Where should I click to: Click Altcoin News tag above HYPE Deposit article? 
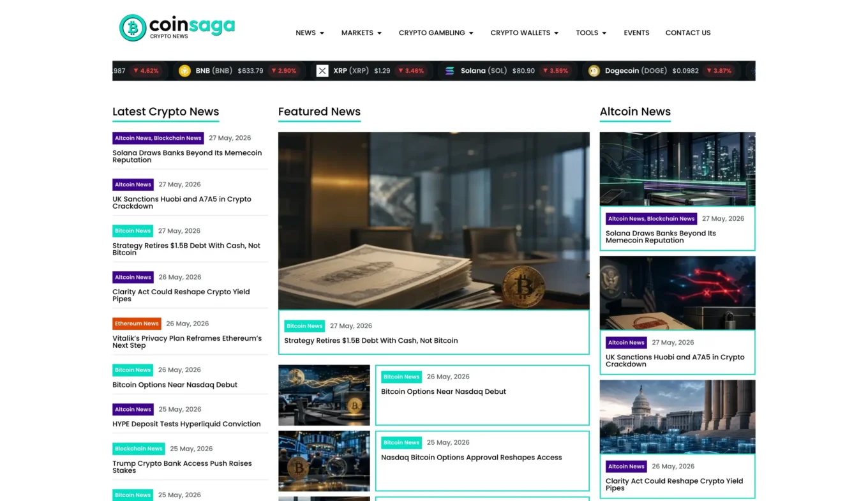click(x=133, y=409)
